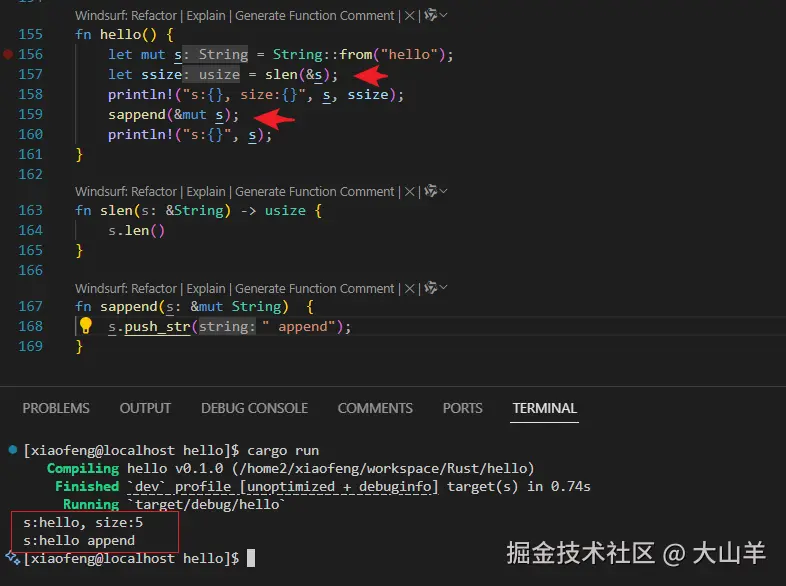
Task: Click Windsurf: Refactor above fn hello
Action: pyautogui.click(x=126, y=16)
